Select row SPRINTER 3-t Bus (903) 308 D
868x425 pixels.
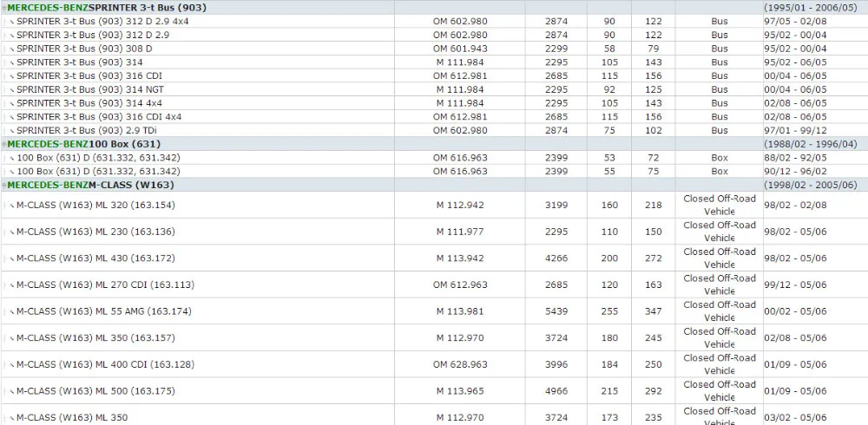click(434, 49)
